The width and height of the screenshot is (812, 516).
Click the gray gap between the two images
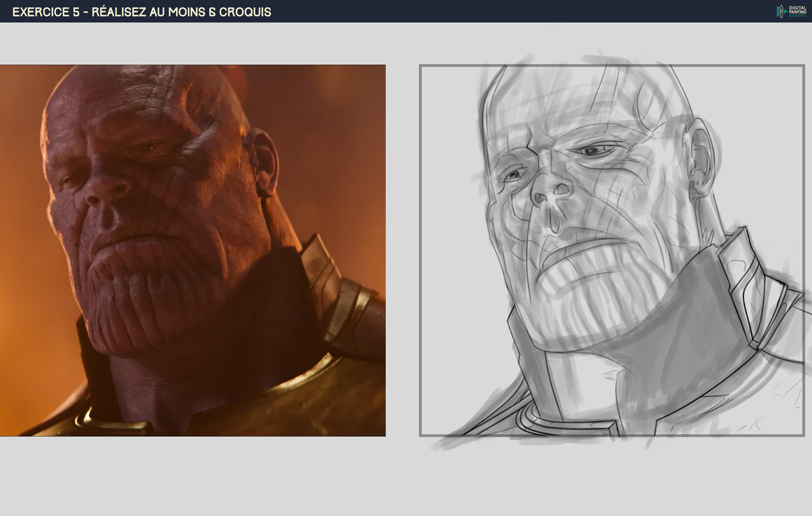[402, 251]
